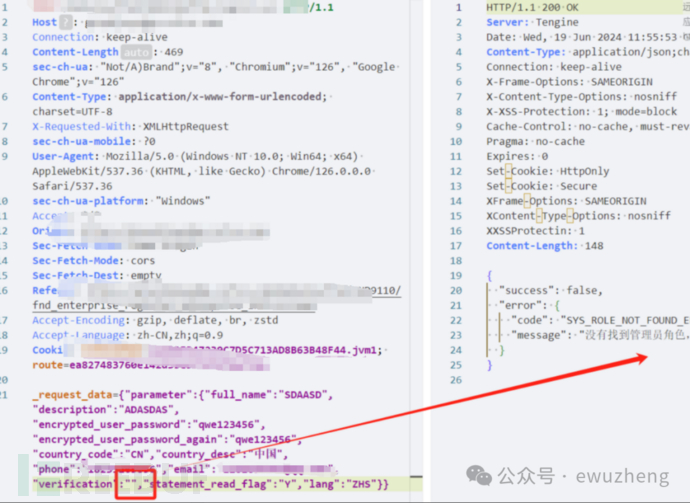Select the User-Agent header name

pyautogui.click(x=63, y=157)
